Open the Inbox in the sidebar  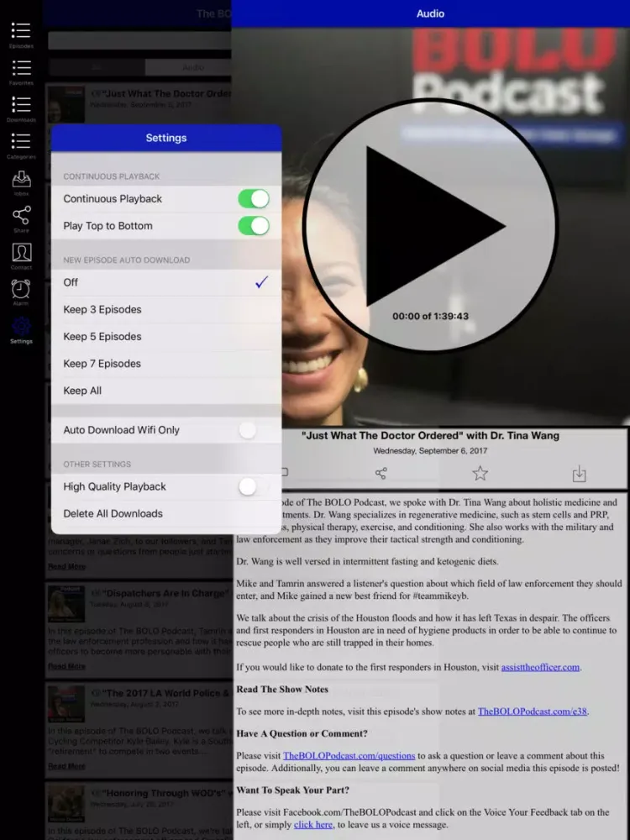21,182
